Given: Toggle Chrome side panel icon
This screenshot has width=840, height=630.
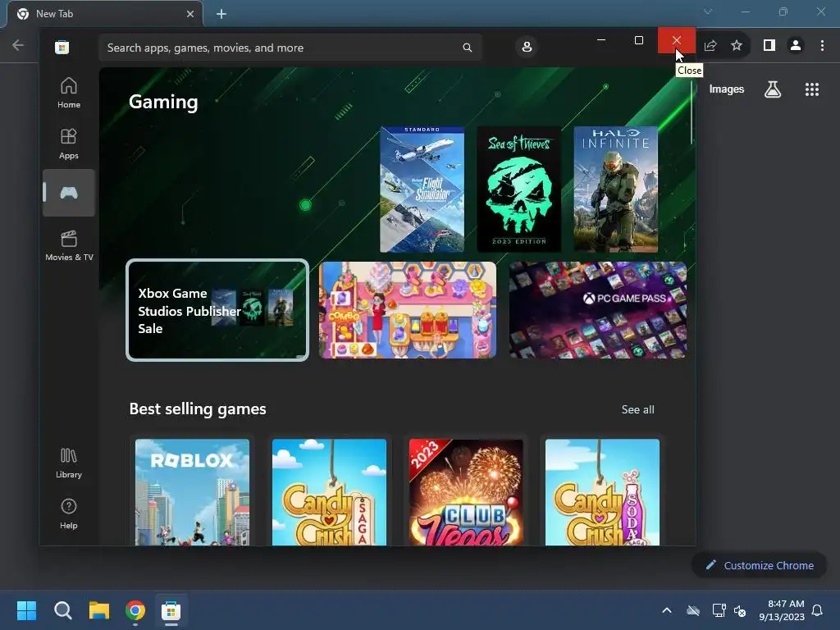Looking at the screenshot, I should [x=769, y=46].
